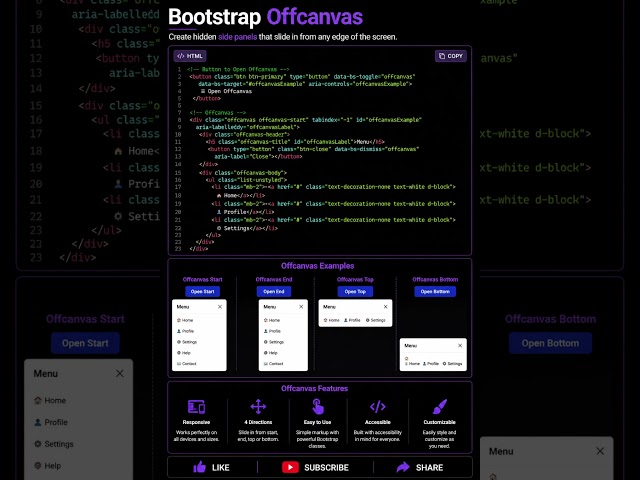The height and width of the screenshot is (480, 640).
Task: Click the Open Bottom button in Offcanvas Examples
Action: 435,291
